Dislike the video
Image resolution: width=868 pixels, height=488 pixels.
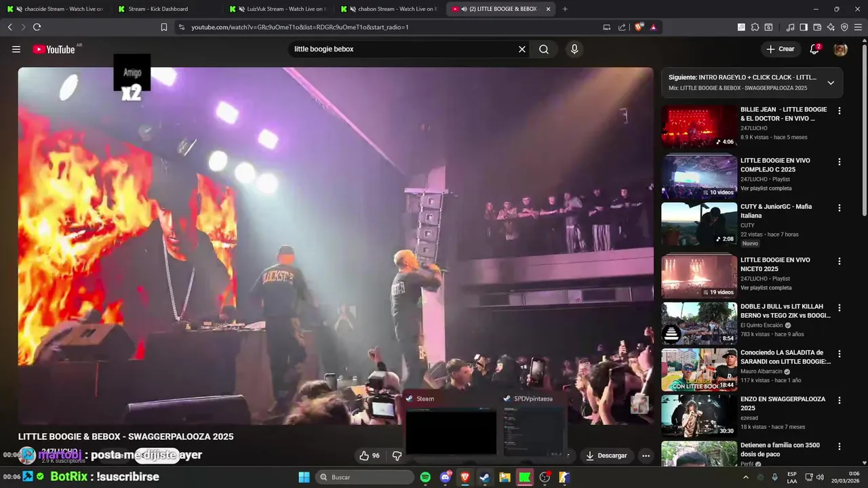point(397,455)
